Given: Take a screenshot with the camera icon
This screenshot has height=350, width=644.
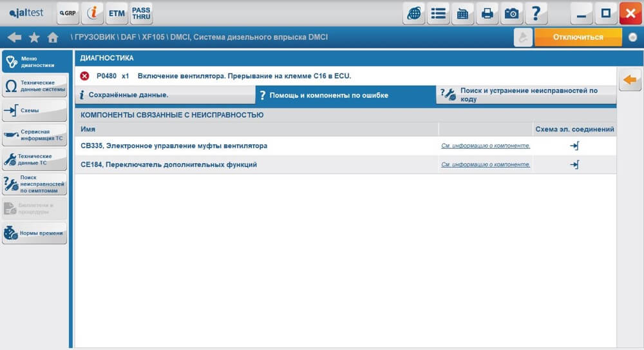Looking at the screenshot, I should [x=511, y=13].
